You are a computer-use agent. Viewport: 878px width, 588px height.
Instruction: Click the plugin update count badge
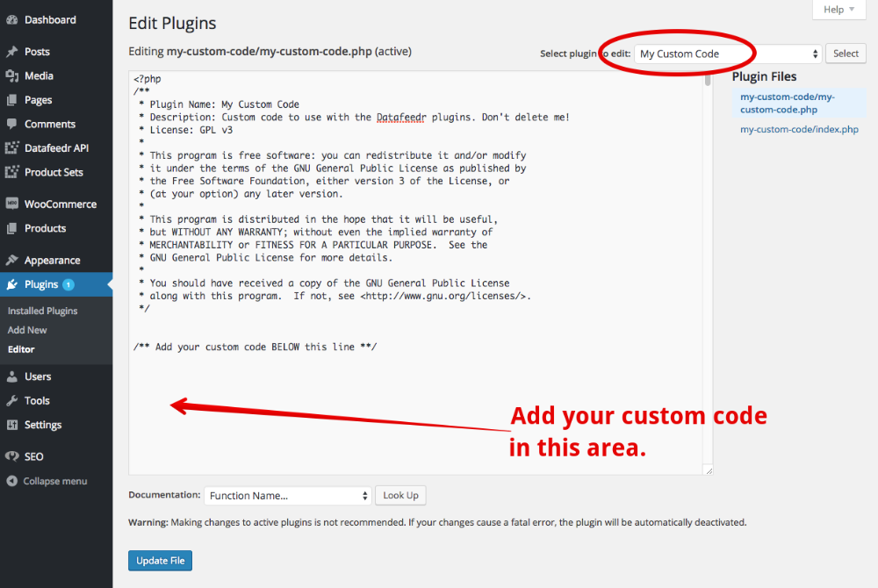(68, 284)
